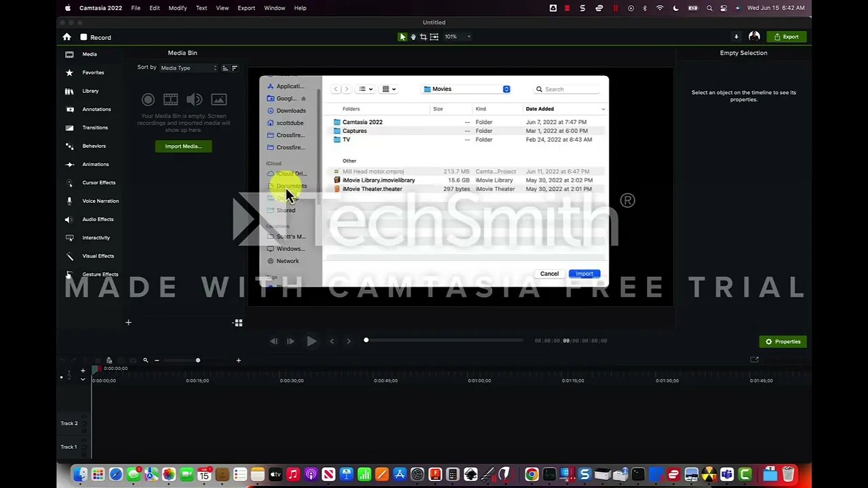Sort by Date Added column
The height and width of the screenshot is (488, 868).
tap(540, 108)
